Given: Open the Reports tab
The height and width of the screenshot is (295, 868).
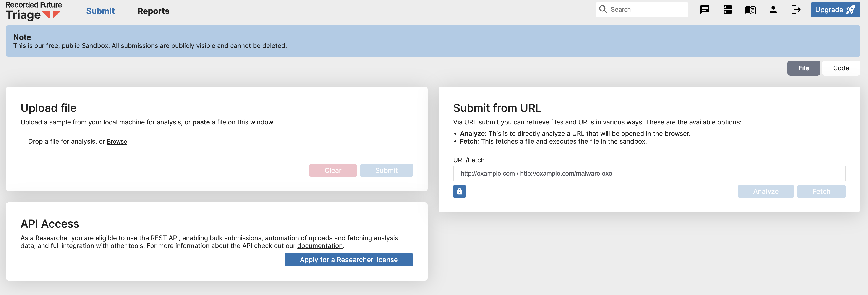Looking at the screenshot, I should [153, 11].
